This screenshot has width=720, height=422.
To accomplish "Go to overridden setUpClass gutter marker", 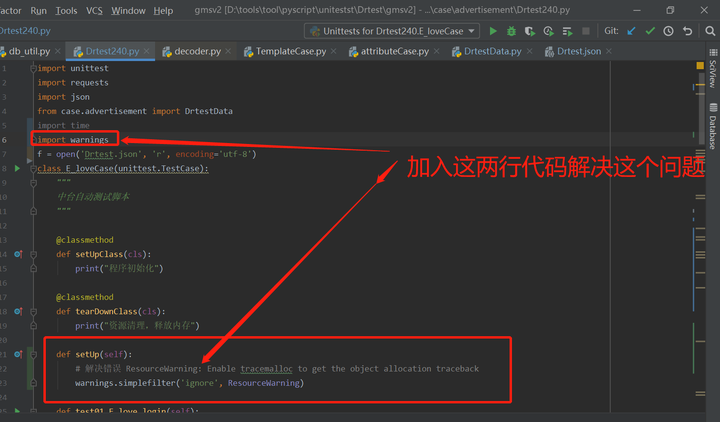I will coord(18,254).
